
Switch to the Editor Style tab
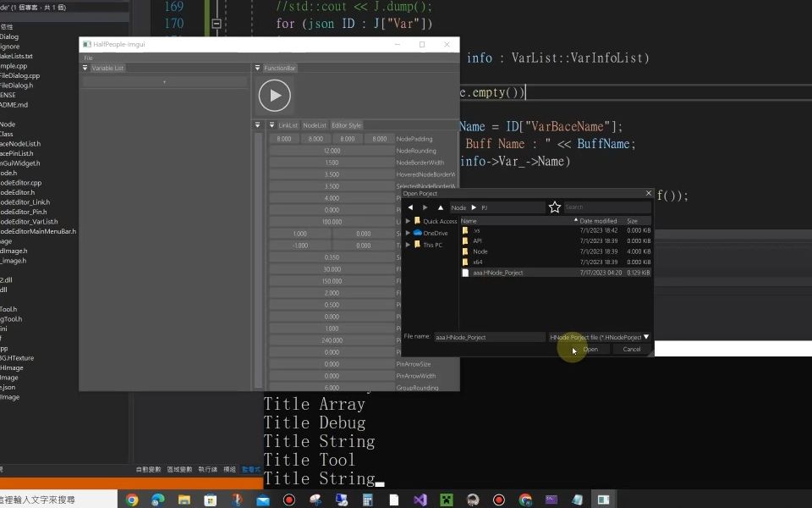click(x=347, y=125)
